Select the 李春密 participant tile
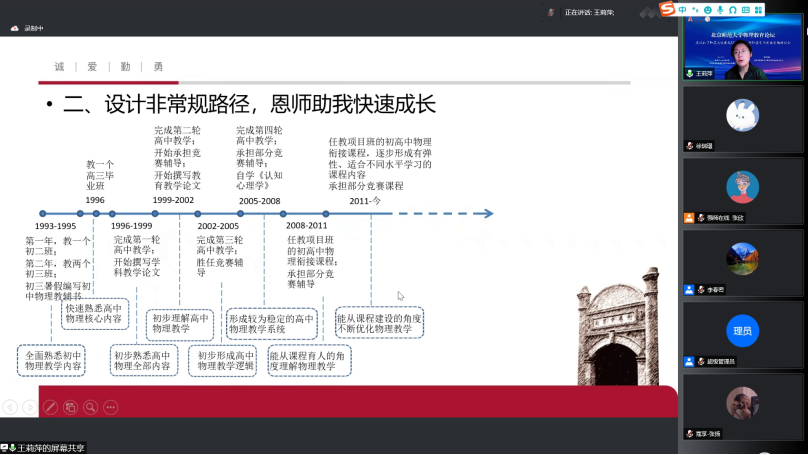This screenshot has height=455, width=808. [743, 263]
